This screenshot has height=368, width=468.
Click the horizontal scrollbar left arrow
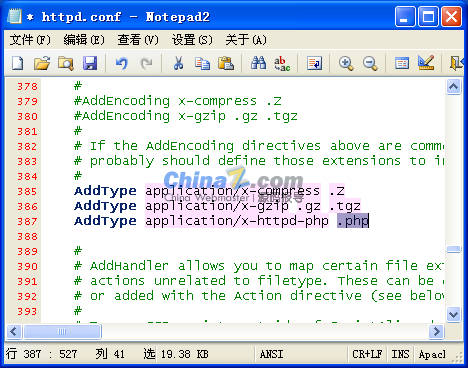tap(14, 331)
